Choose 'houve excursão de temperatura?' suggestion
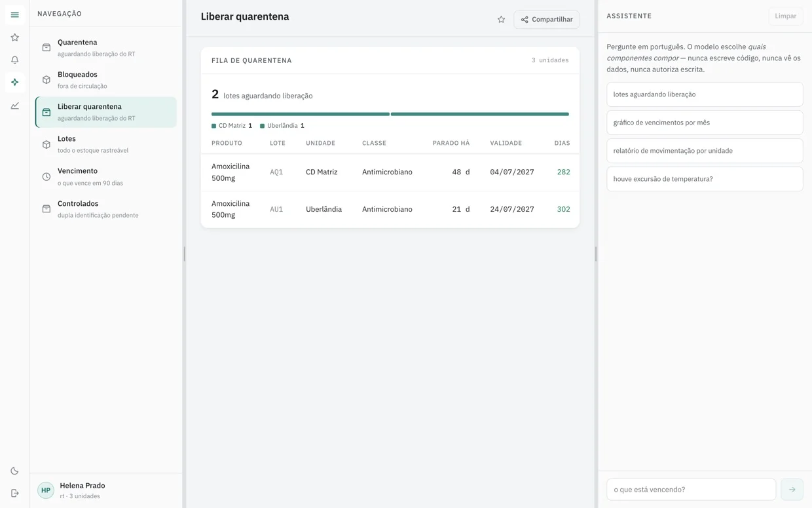Image resolution: width=812 pixels, height=508 pixels. point(705,179)
